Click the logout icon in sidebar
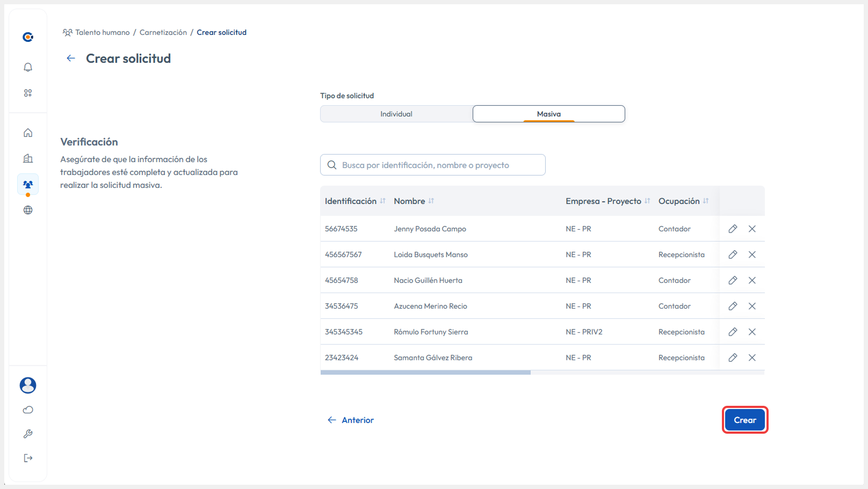 pyautogui.click(x=28, y=458)
